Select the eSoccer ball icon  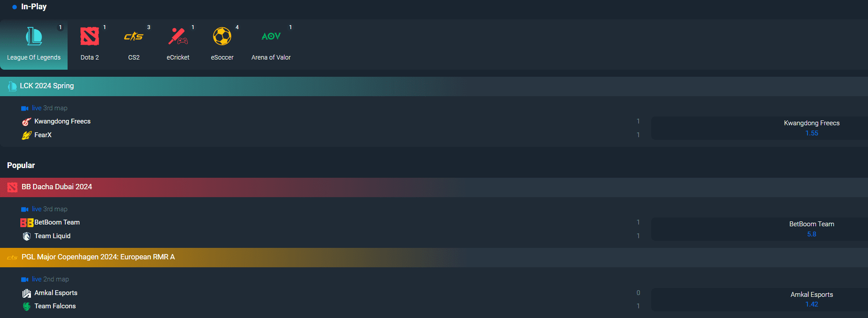(222, 36)
